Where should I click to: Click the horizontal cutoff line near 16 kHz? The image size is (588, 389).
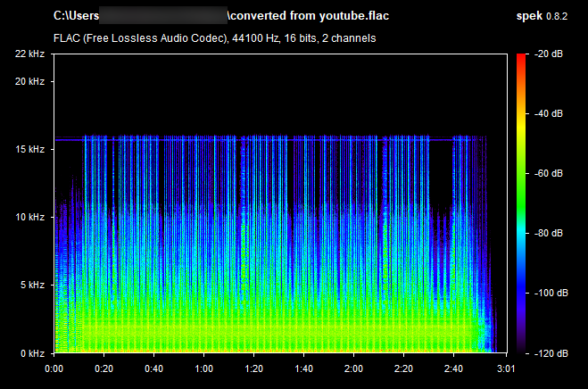pos(268,139)
